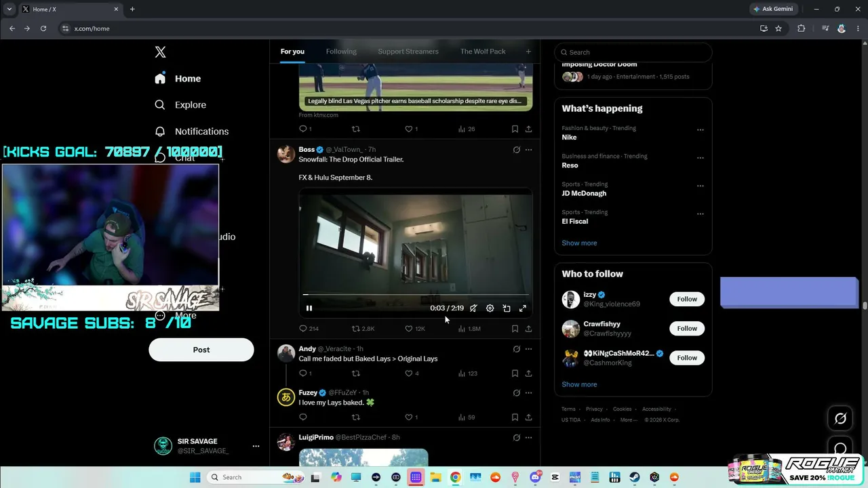Screen dimensions: 868x488
Task: Share Fuzey's Lays baked post
Action: [528, 418]
